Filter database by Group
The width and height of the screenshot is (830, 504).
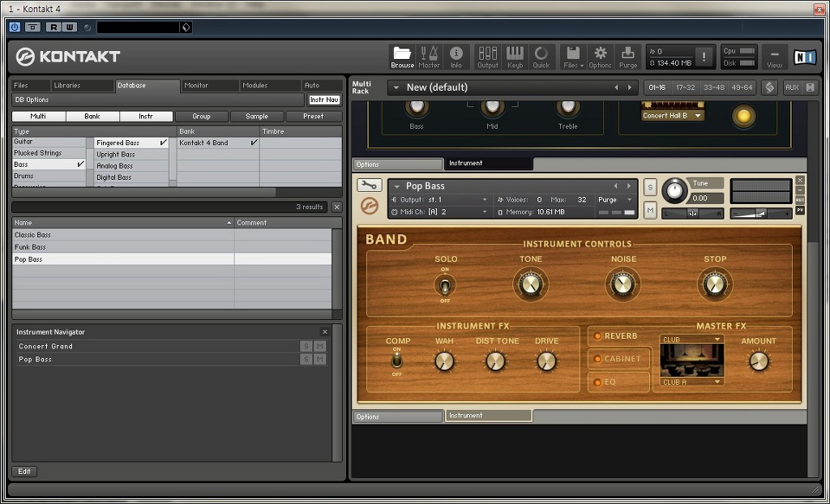coord(202,117)
